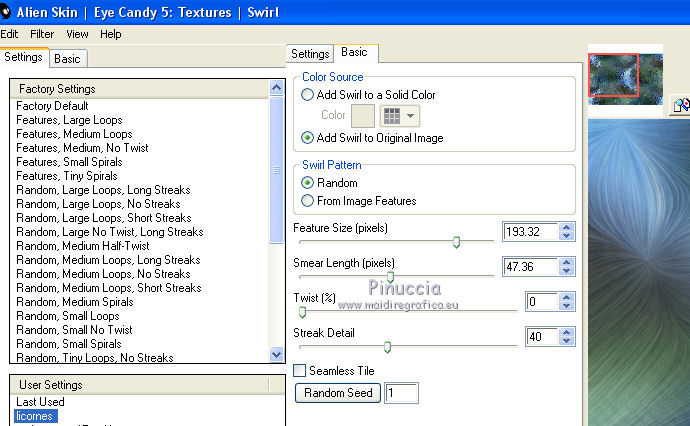Click Factory Settings list scroll down arrow
Screen dimensions: 690x426
(276, 354)
